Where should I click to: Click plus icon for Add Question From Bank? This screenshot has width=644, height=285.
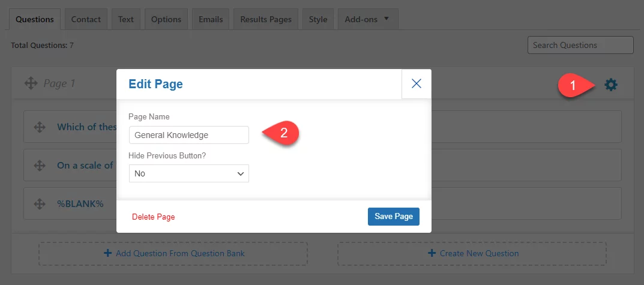click(x=107, y=253)
